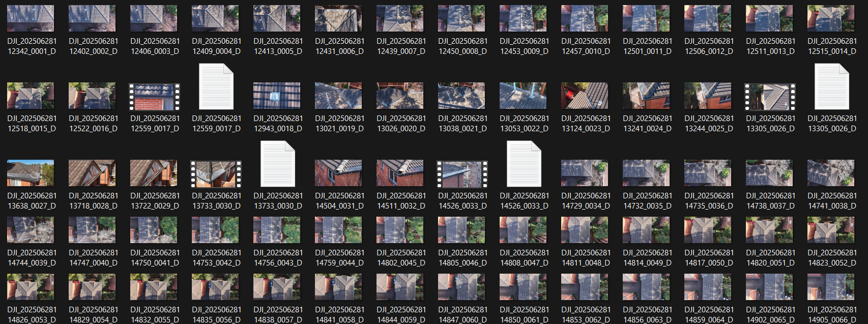Image resolution: width=868 pixels, height=324 pixels.
Task: Click the file name label 14826_0053_D
Action: [x=32, y=314]
